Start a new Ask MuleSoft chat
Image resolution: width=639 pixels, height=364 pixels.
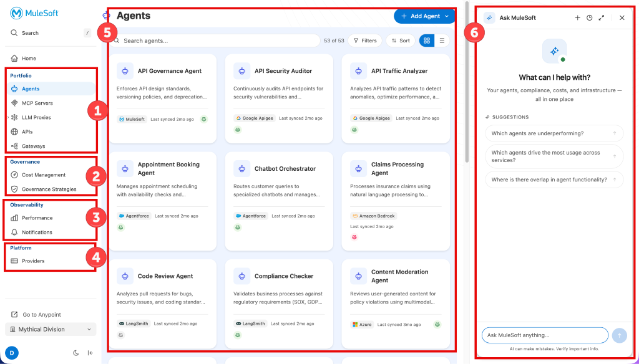[577, 18]
